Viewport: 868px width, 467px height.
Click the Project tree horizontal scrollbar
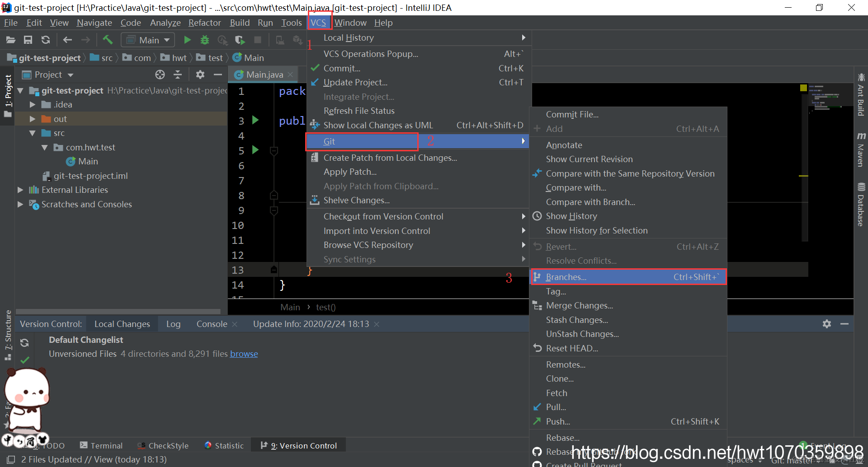coord(118,312)
